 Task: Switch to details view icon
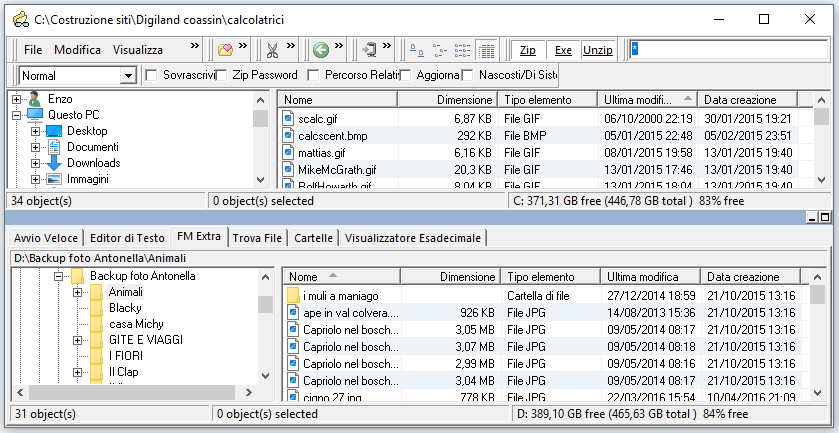[486, 51]
